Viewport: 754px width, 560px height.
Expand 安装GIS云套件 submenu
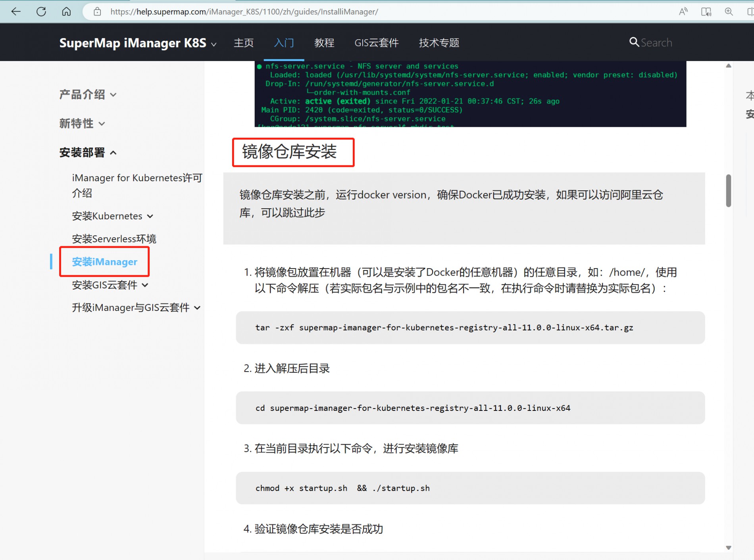tap(110, 285)
